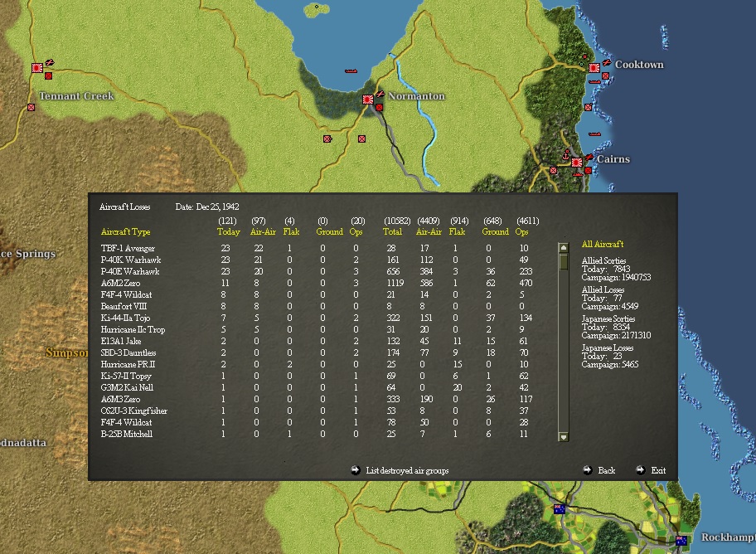Click the scrollbar up arrow in losses list
The width and height of the screenshot is (756, 554).
coord(563,248)
